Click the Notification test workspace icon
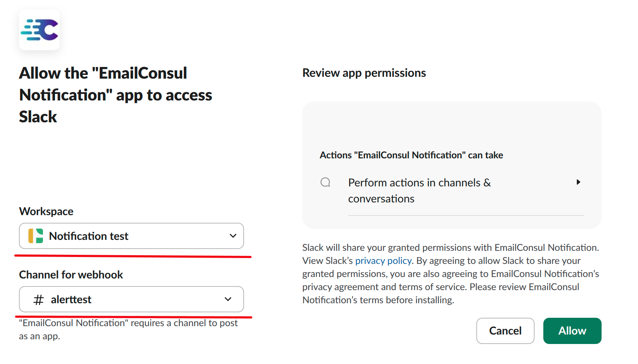 tap(36, 236)
